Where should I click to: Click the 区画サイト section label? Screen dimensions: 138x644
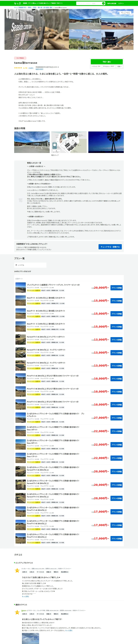point(19,279)
